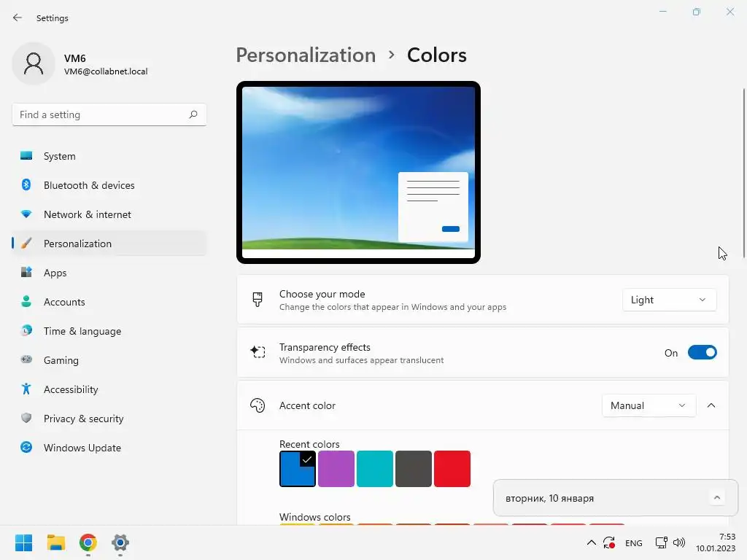747x560 pixels.
Task: Click the paint brush icon beside Choose your mode
Action: click(258, 300)
